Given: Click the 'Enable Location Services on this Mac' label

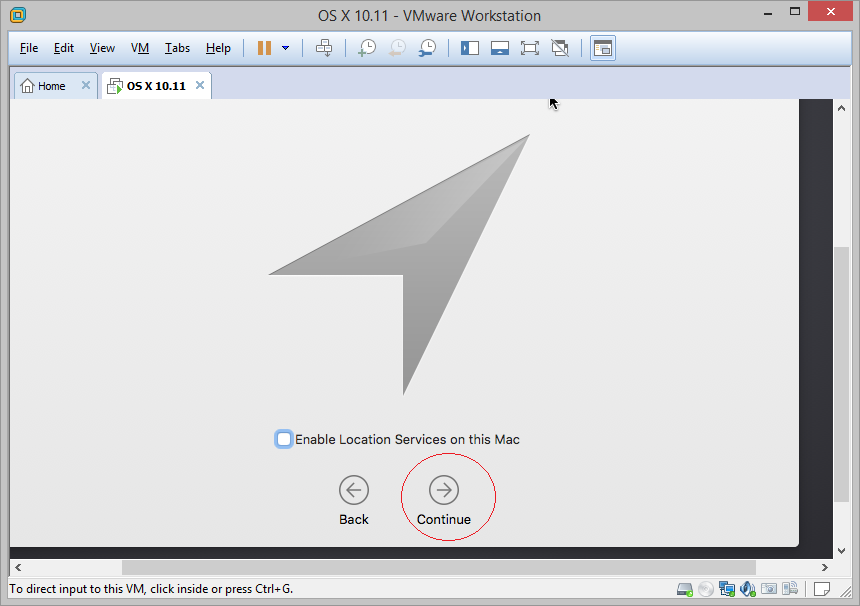Looking at the screenshot, I should click(x=408, y=439).
